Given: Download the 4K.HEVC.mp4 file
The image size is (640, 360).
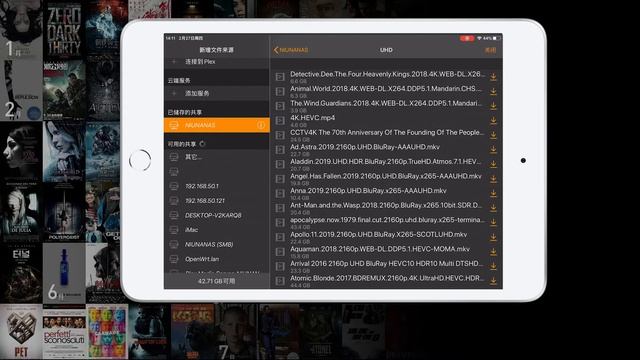Looking at the screenshot, I should point(493,120).
